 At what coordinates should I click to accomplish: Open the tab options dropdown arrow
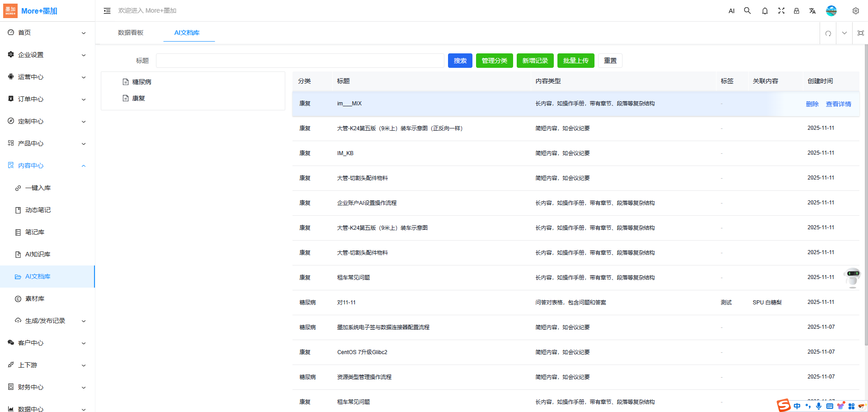[844, 33]
